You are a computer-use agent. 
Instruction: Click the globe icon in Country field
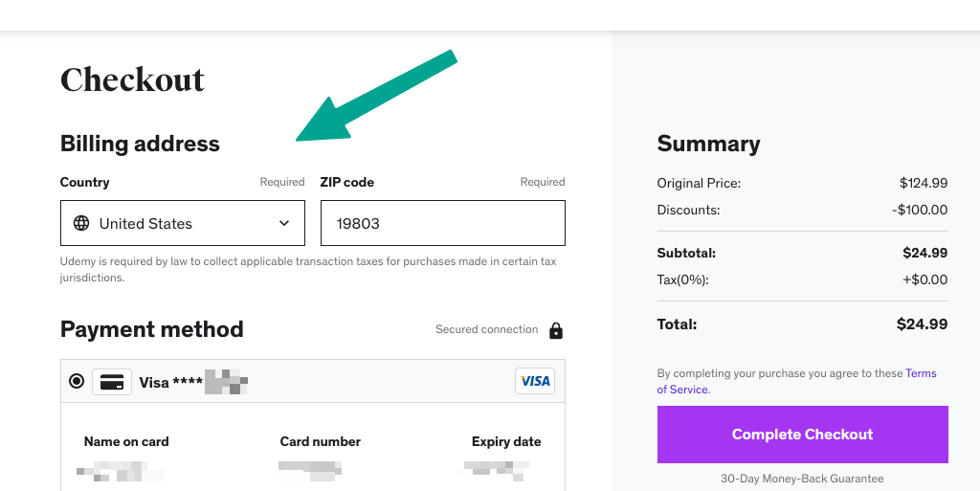click(81, 223)
